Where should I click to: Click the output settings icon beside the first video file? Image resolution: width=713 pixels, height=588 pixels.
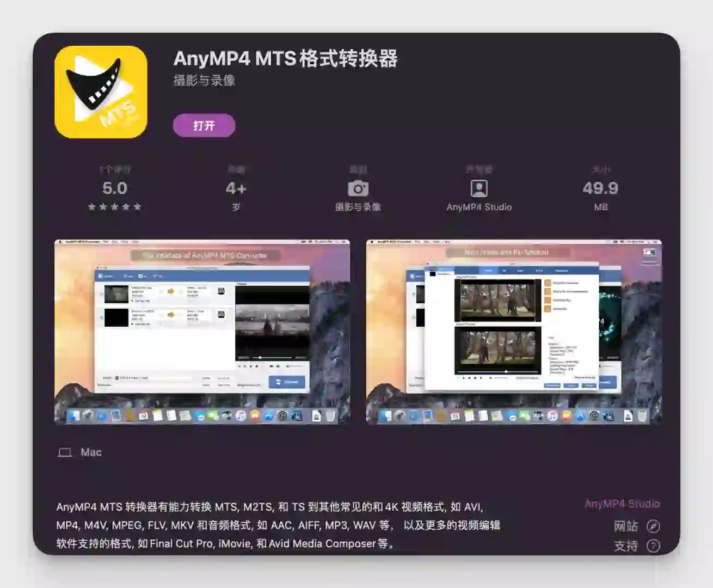pos(221,291)
